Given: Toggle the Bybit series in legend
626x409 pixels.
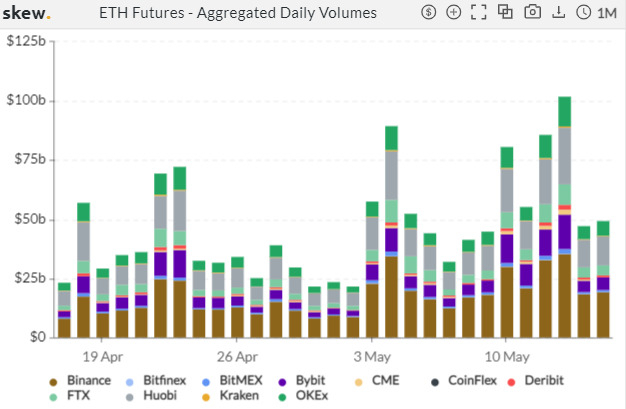Looking at the screenshot, I should click(x=302, y=381).
